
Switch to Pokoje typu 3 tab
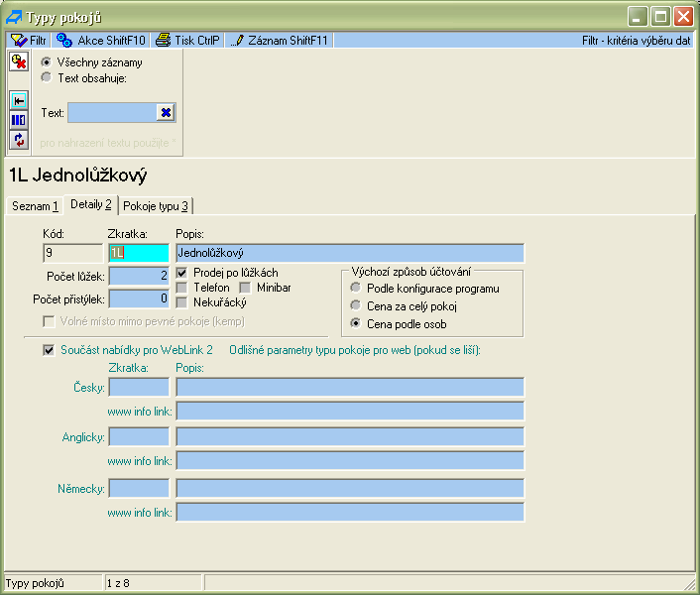[x=156, y=206]
